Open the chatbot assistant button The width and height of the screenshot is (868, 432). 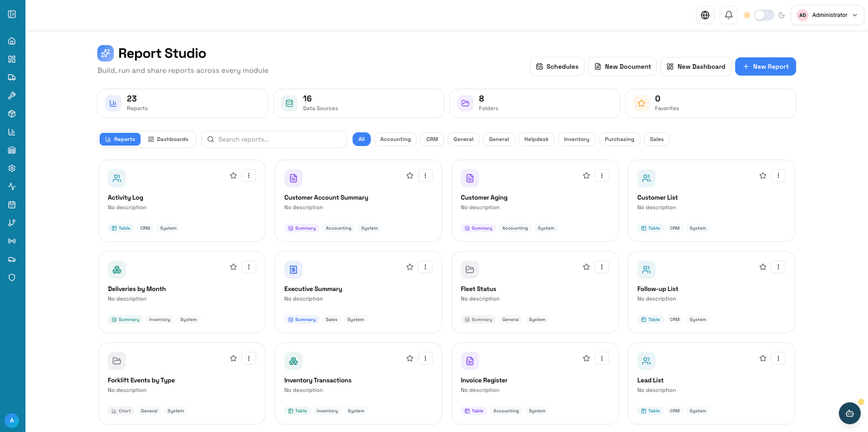coord(850,414)
